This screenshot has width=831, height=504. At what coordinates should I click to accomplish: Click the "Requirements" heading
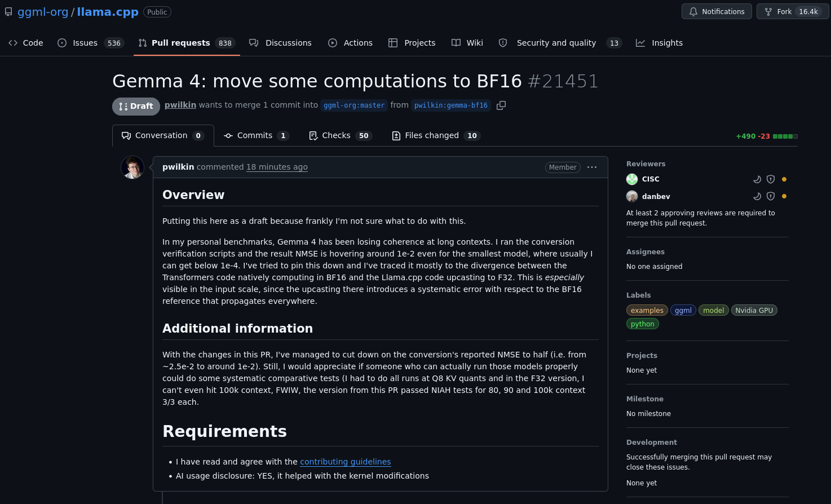point(224,431)
